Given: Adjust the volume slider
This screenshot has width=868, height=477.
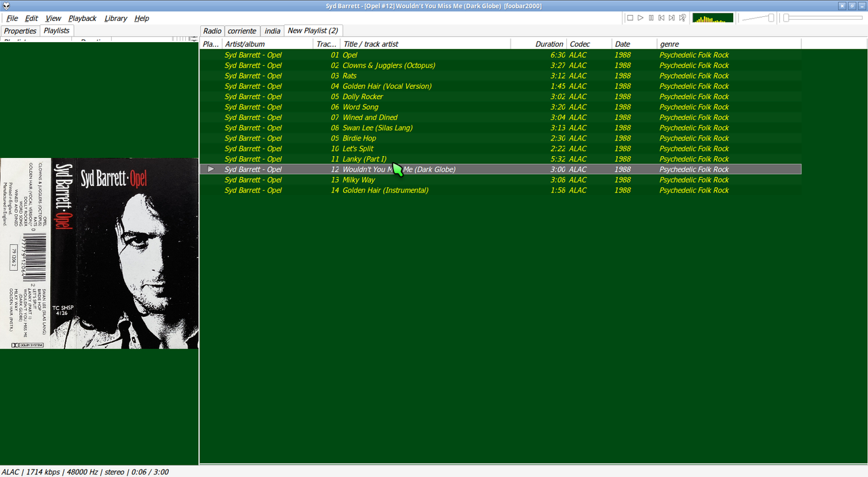Looking at the screenshot, I should click(x=758, y=18).
